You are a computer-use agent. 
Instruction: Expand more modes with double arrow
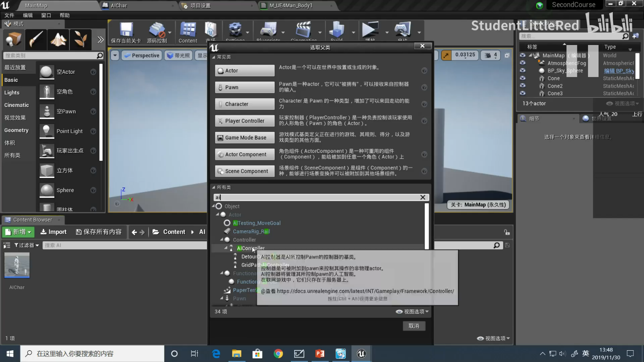point(100,39)
